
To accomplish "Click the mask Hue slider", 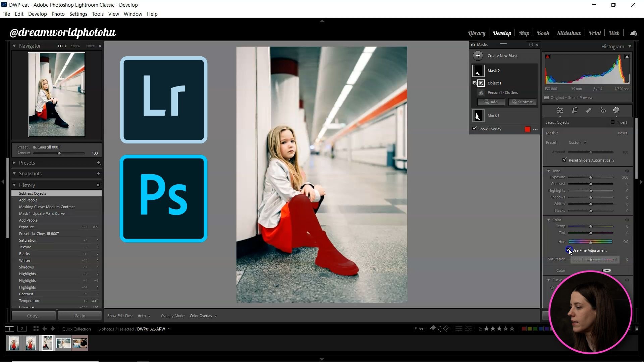I will click(590, 242).
